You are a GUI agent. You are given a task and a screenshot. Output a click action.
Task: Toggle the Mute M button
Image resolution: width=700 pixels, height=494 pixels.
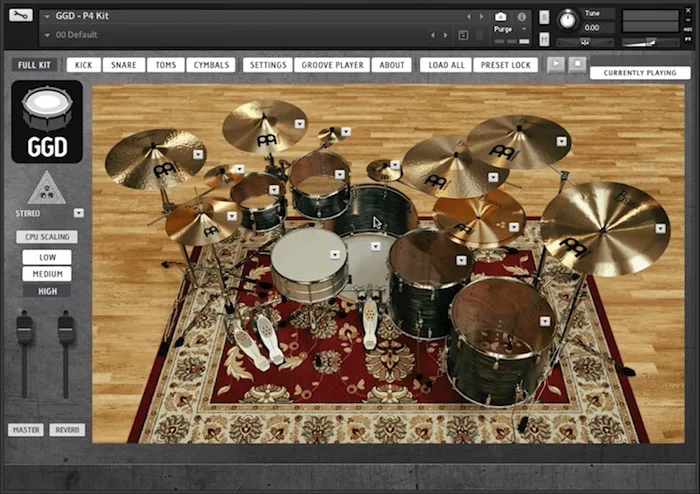click(544, 39)
